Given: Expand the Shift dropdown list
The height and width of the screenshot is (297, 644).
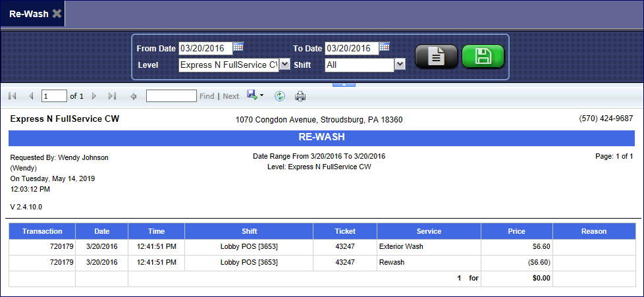Looking at the screenshot, I should (x=399, y=65).
